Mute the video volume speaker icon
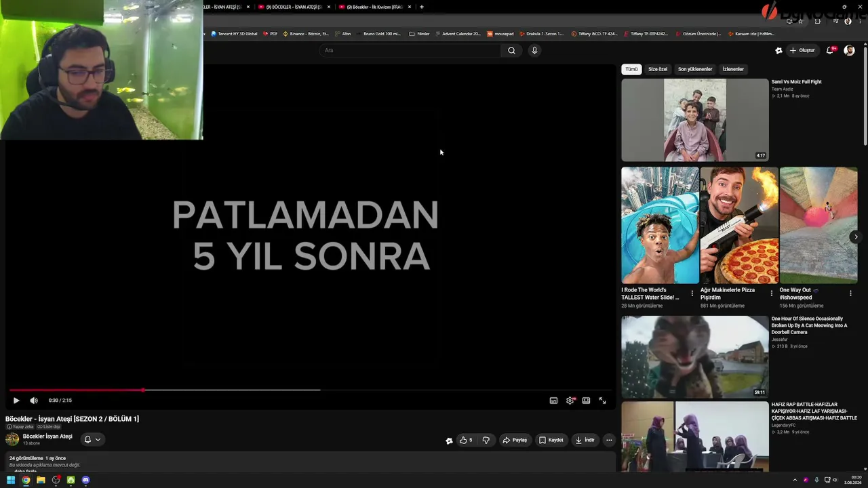868x488 pixels. [x=34, y=401]
